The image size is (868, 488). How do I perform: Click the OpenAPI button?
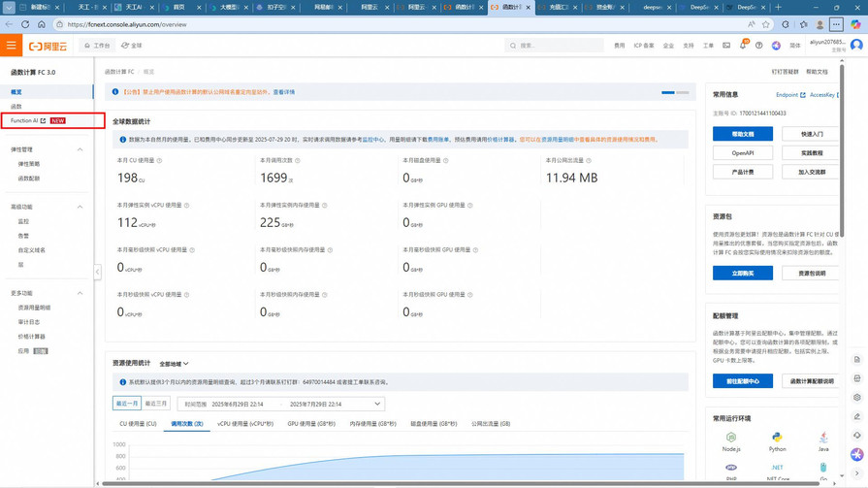(742, 153)
